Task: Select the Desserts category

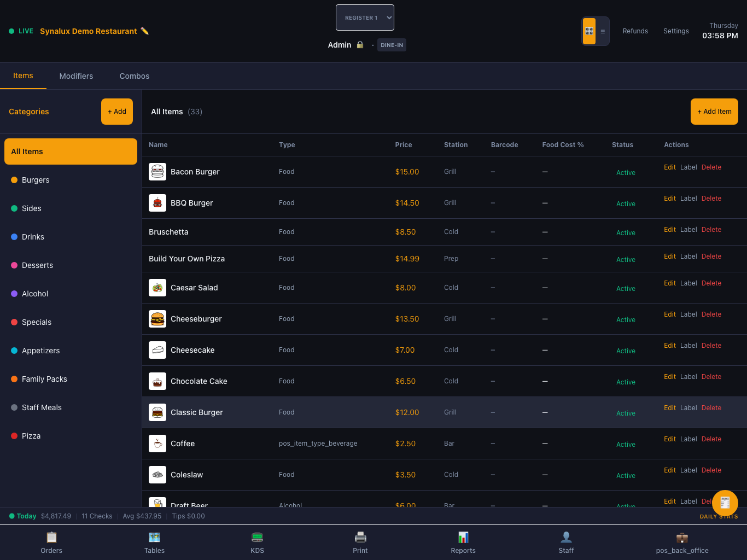Action: coord(71,265)
